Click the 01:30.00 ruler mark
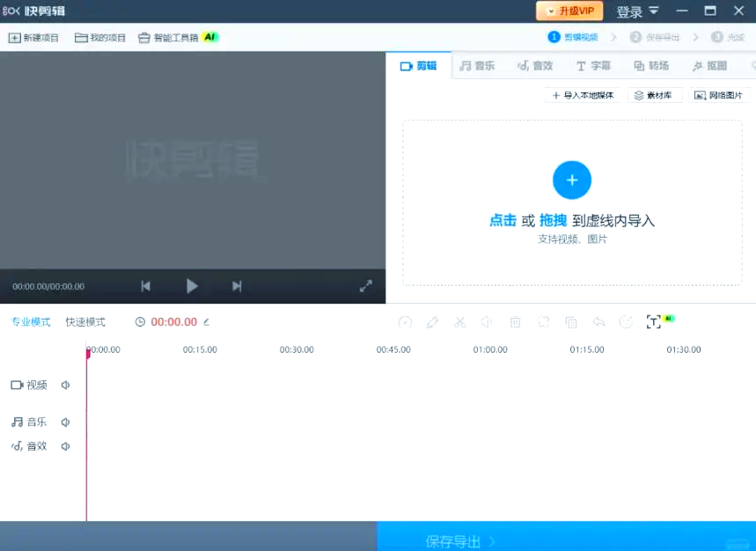The width and height of the screenshot is (756, 551). [x=684, y=350]
